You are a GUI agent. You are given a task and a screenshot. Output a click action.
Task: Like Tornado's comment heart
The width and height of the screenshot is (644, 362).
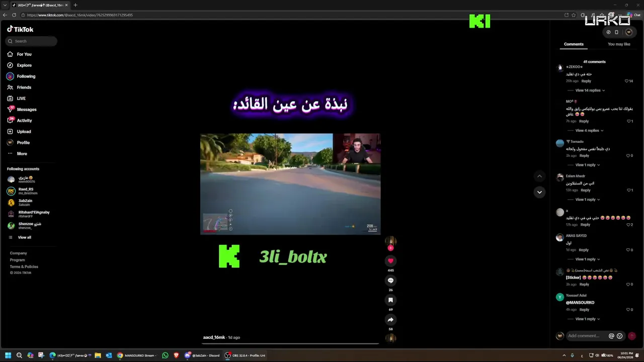[628, 156]
